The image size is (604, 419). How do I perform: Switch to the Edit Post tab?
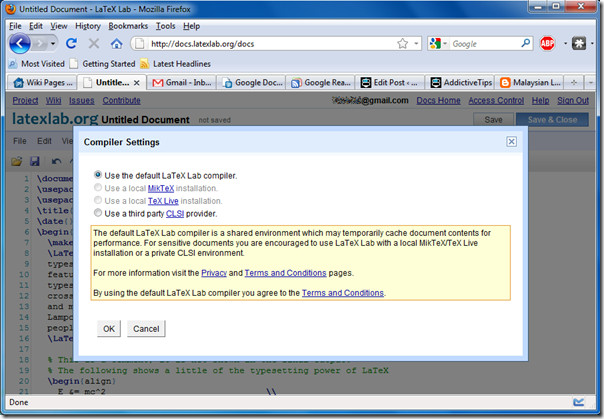click(x=390, y=82)
